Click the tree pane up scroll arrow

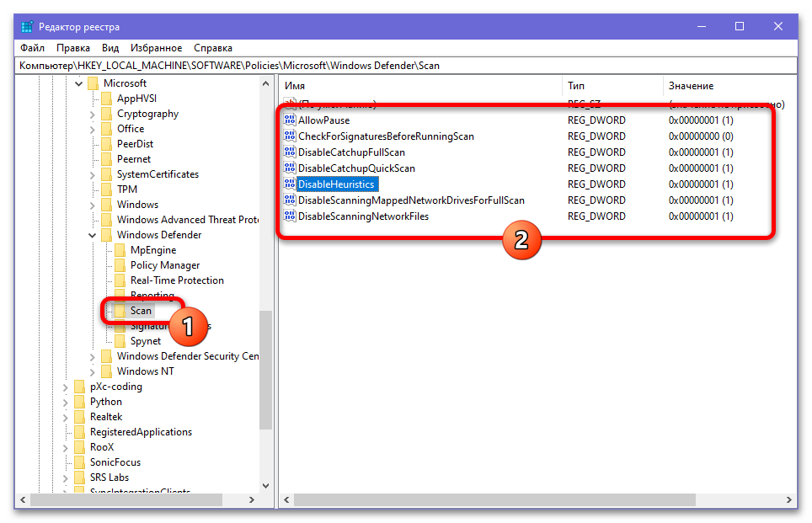click(265, 84)
